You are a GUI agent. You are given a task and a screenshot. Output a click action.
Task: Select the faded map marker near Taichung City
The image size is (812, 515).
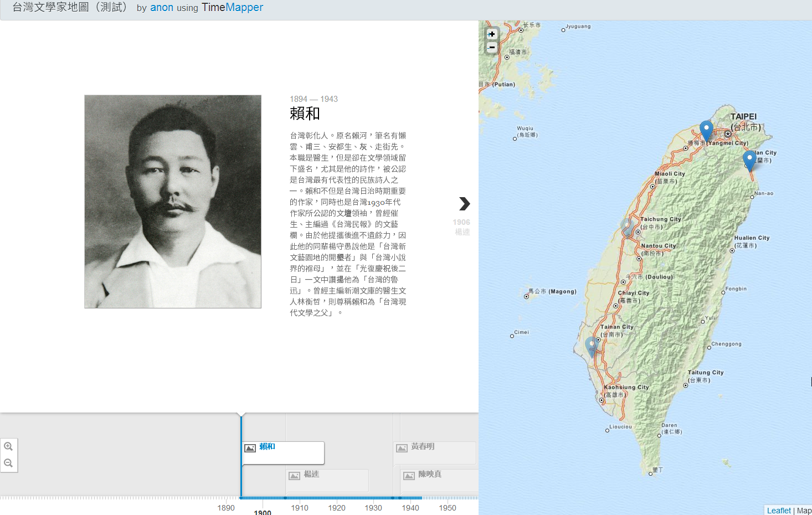(x=627, y=228)
